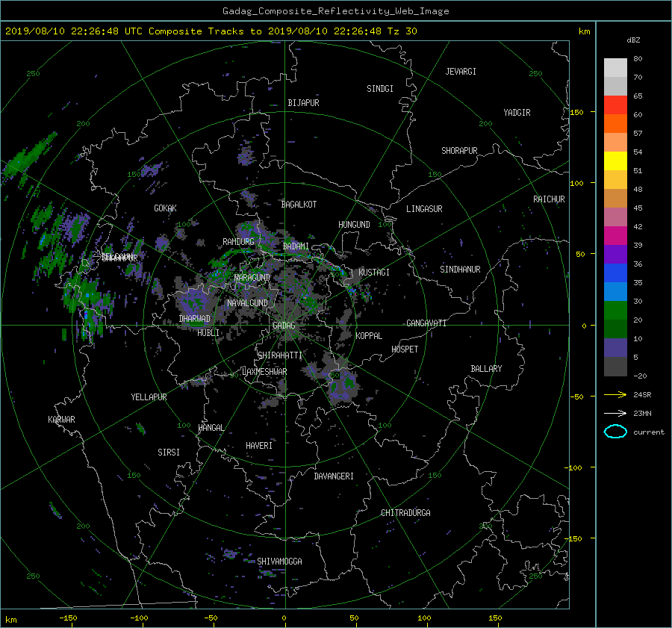Click the SHIRAHATTI city label

coord(280,355)
